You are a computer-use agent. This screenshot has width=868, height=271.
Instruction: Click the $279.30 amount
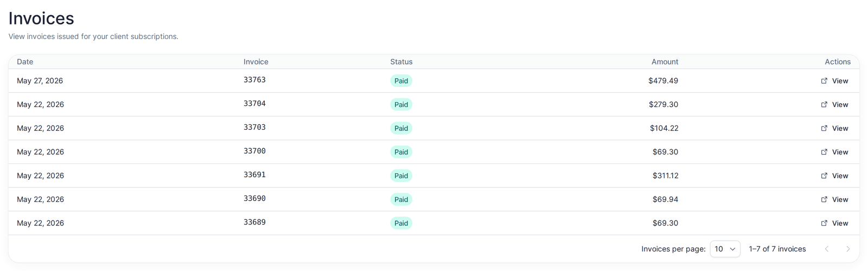click(x=663, y=104)
